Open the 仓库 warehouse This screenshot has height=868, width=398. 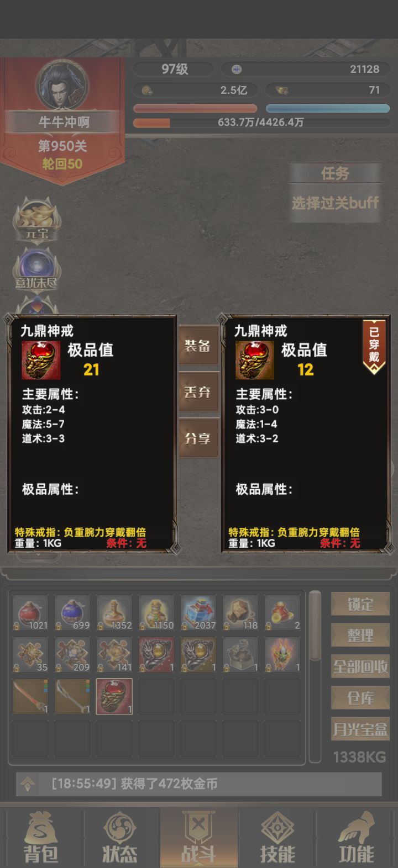click(x=360, y=698)
